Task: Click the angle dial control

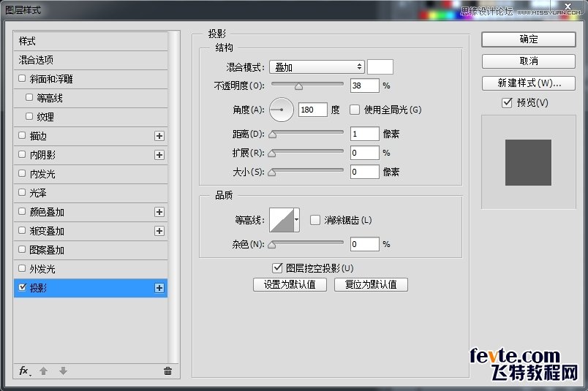Action: coord(282,110)
